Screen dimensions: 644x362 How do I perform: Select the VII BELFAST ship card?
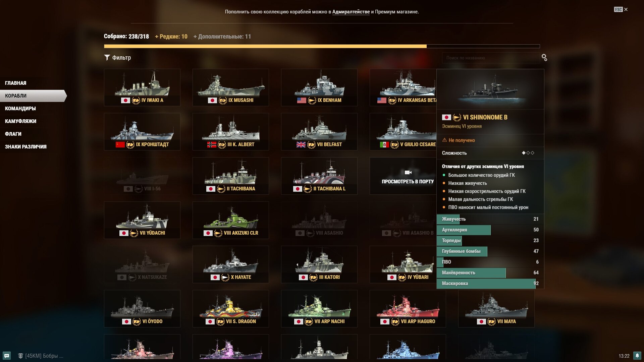click(x=319, y=132)
